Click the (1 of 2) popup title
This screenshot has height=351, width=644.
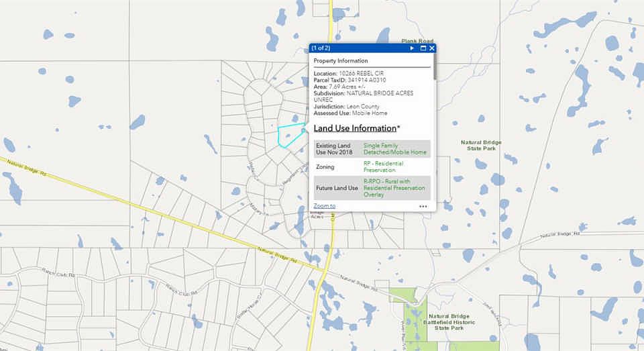coord(321,48)
